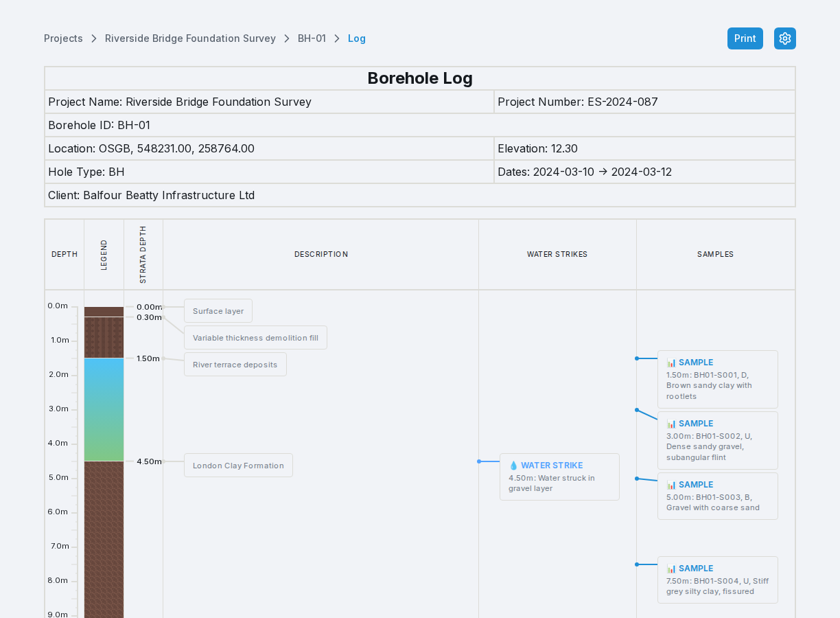Open the 7.50m BH01-S004 sample card
This screenshot has width=840, height=618.
pyautogui.click(x=718, y=580)
